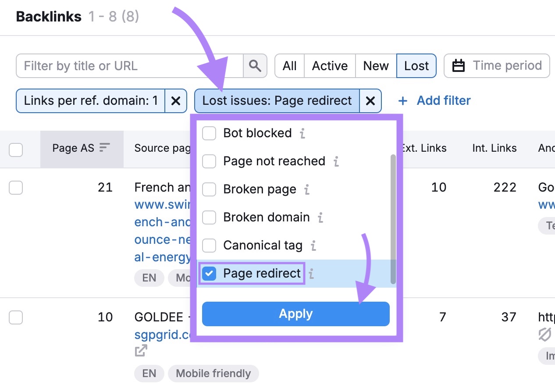Switch to the New tab
This screenshot has width=555, height=392.
[375, 65]
